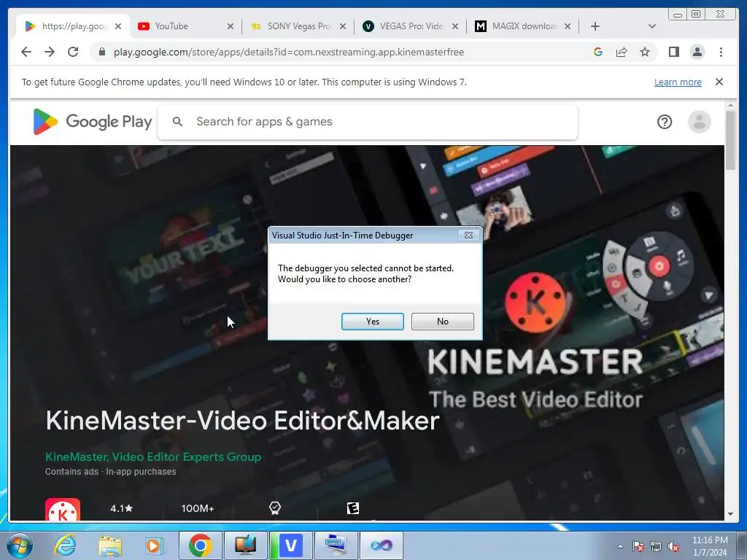
Task: Open Windows Media Player from the taskbar
Action: tap(154, 545)
